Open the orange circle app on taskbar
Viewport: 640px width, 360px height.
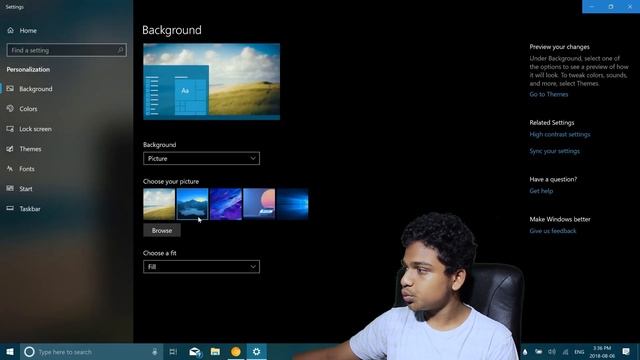tap(236, 351)
